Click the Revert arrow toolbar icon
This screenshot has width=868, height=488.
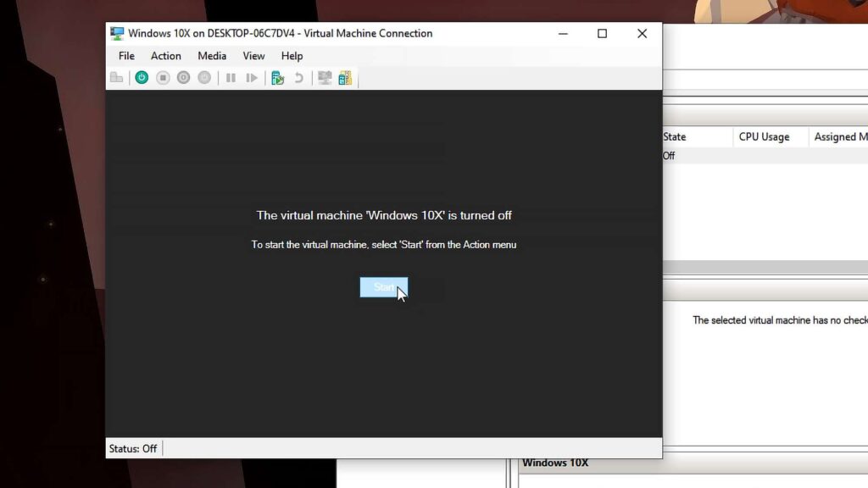pos(299,78)
